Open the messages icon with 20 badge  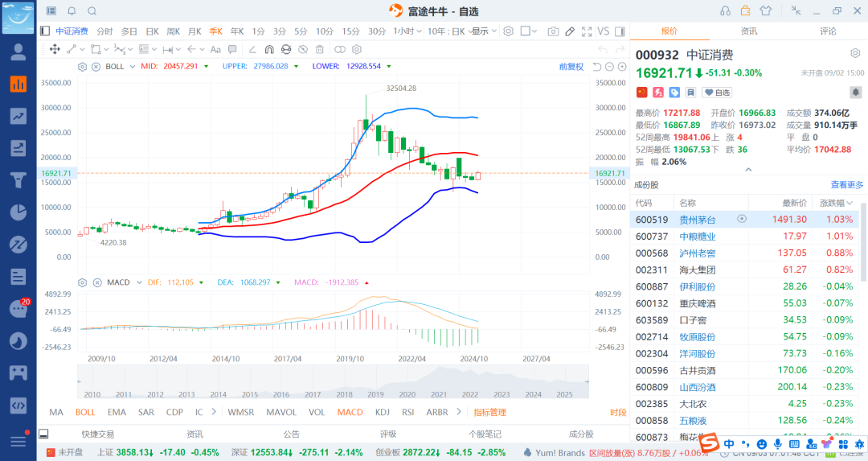pos(18,308)
